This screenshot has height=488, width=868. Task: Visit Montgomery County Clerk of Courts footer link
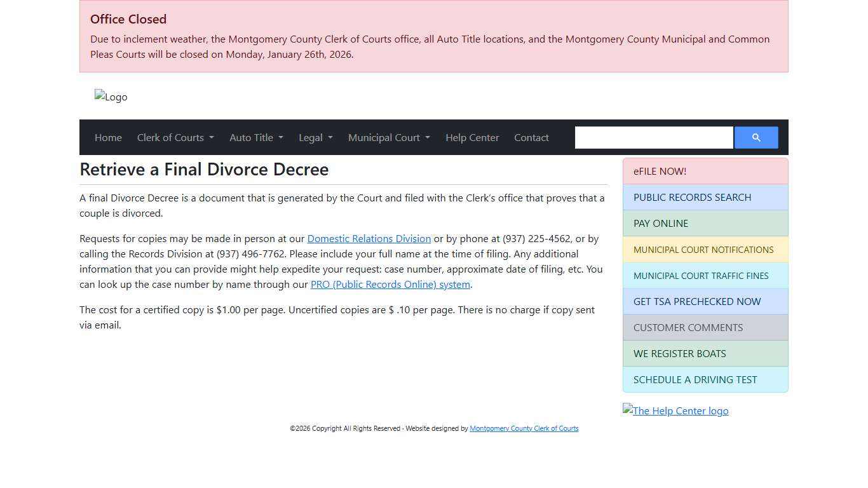524,429
